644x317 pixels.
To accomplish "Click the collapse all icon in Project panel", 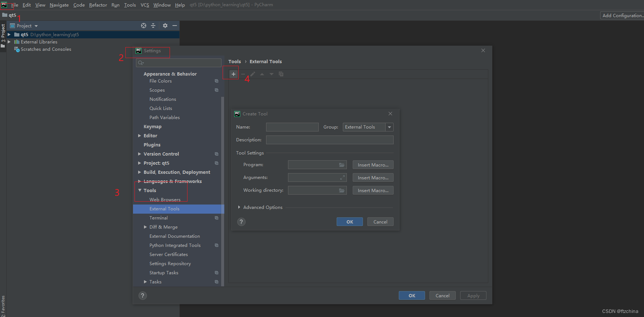I will (x=153, y=26).
